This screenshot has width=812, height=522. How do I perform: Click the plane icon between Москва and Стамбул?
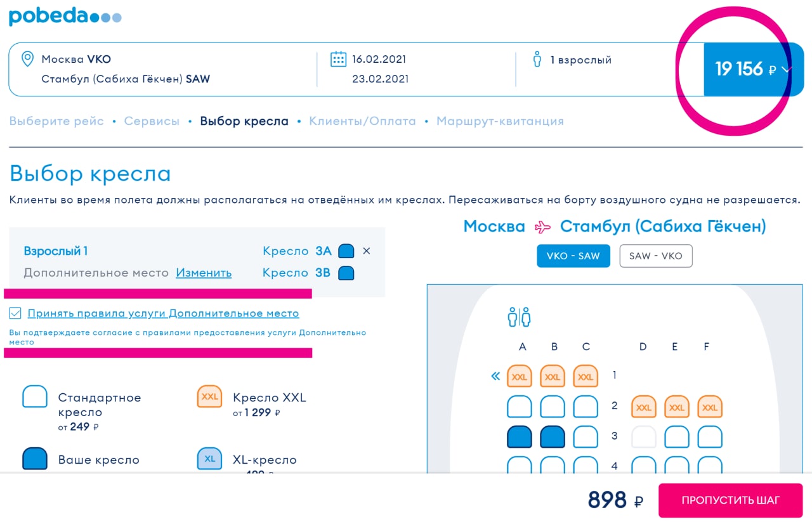coord(542,226)
